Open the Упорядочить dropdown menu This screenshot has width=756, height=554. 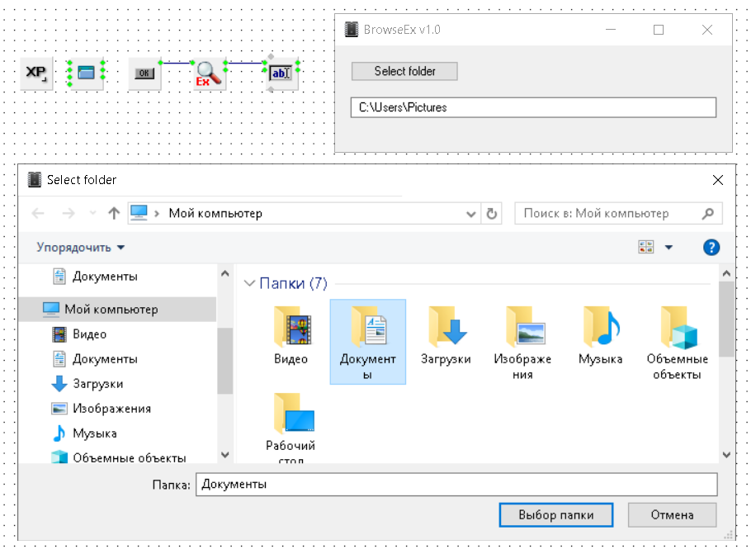point(80,248)
